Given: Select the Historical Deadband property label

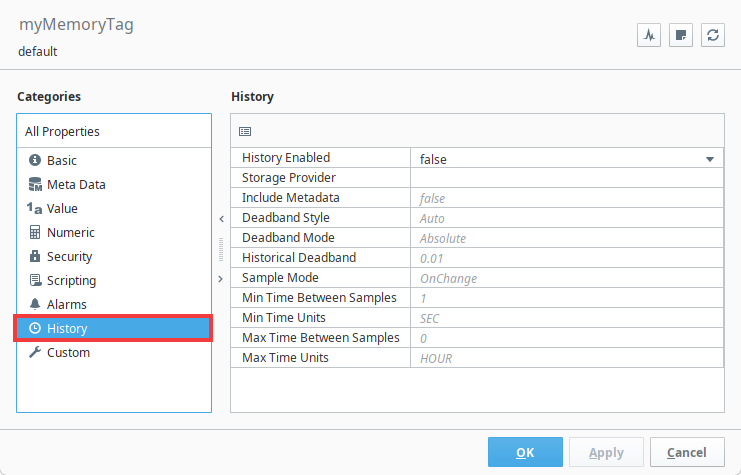Looking at the screenshot, I should coord(299,258).
